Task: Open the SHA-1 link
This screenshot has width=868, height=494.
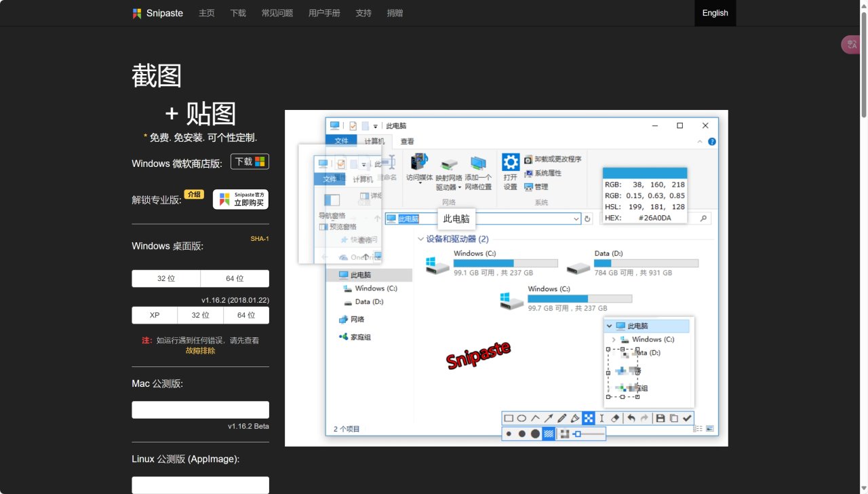Action: coord(260,239)
